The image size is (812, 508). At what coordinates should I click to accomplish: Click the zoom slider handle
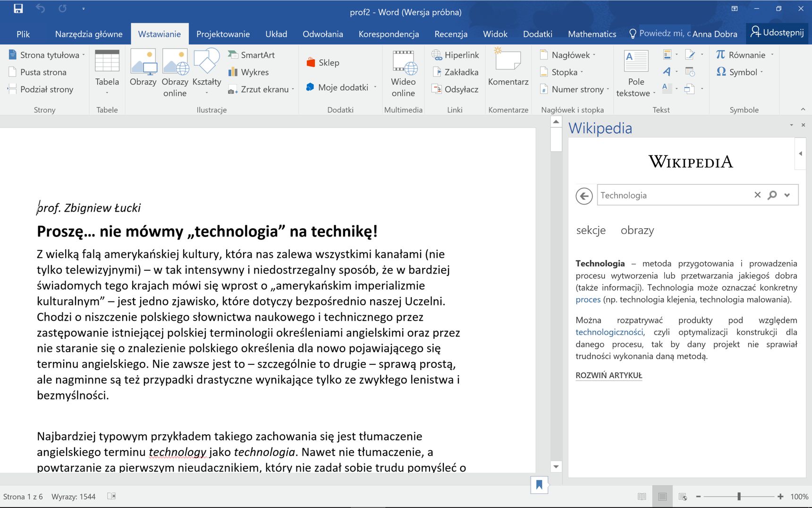point(739,496)
